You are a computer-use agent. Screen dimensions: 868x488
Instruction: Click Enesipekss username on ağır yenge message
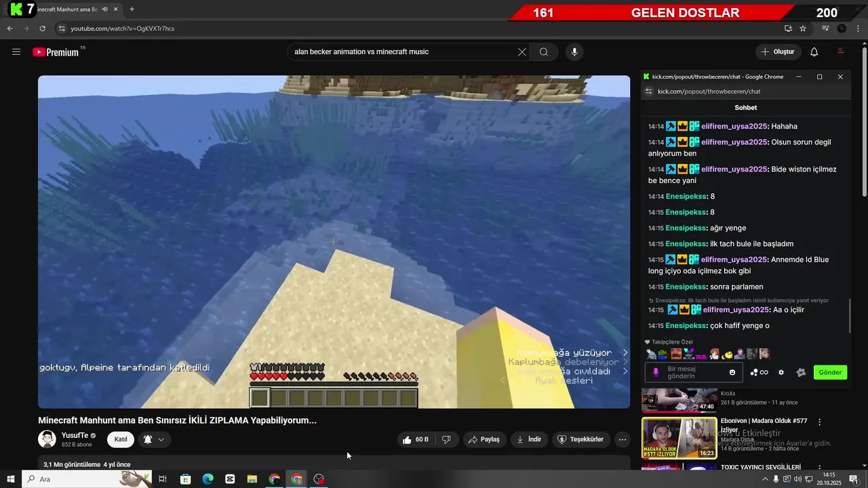686,228
